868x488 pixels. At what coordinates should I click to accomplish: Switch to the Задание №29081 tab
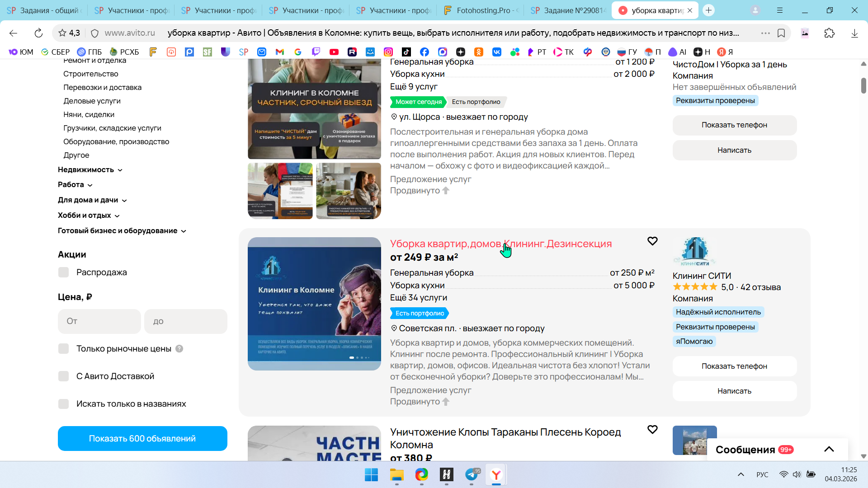pos(569,10)
